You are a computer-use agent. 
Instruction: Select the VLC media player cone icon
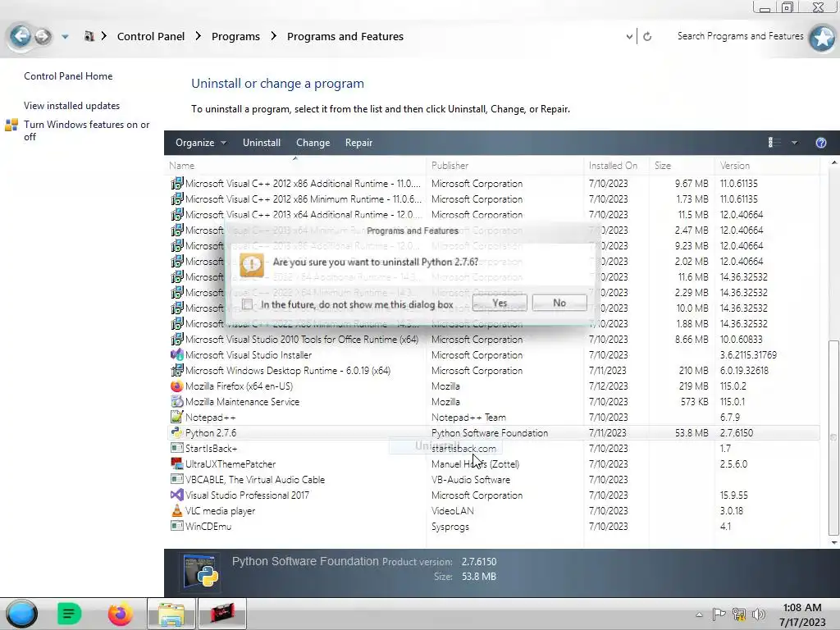coord(176,510)
